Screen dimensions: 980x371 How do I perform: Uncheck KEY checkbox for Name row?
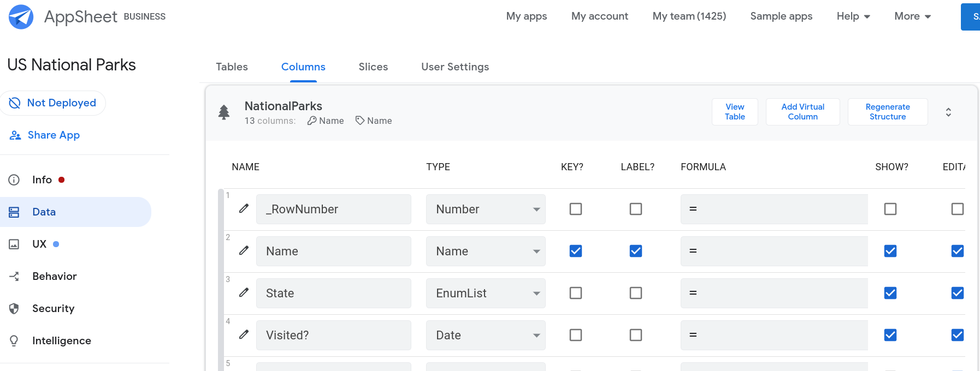tap(576, 251)
